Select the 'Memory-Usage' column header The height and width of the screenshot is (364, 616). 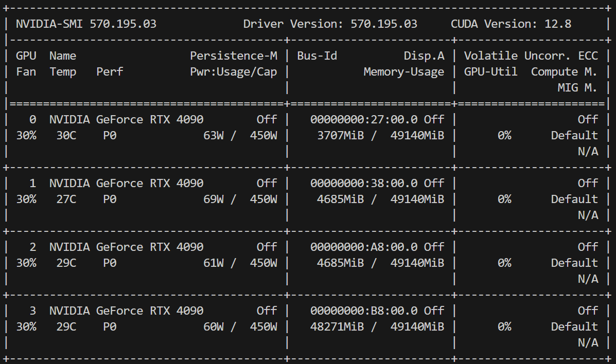tap(404, 72)
